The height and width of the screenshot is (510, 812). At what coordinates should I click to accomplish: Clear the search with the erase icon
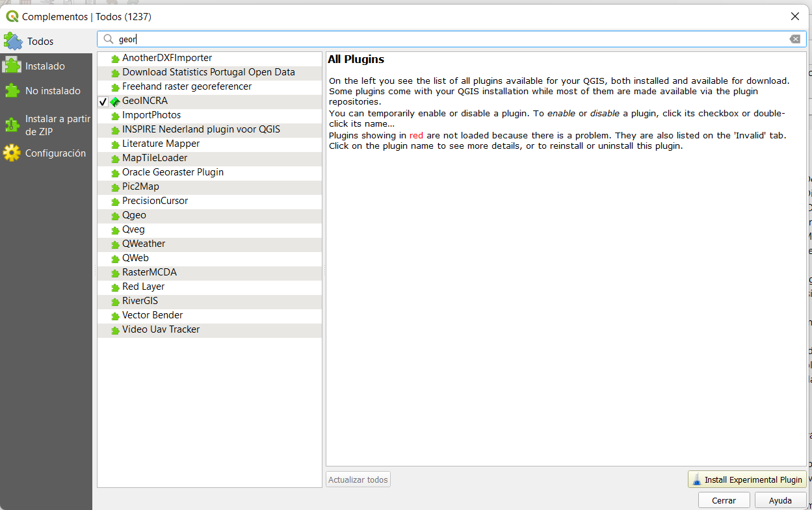click(x=794, y=38)
